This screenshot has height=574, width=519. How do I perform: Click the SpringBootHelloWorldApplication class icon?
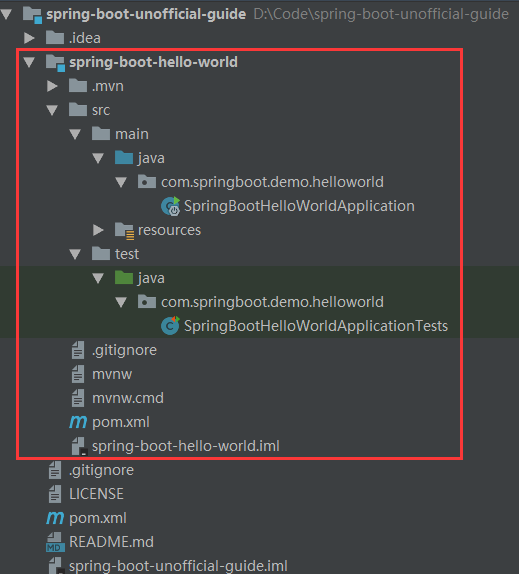[x=171, y=206]
